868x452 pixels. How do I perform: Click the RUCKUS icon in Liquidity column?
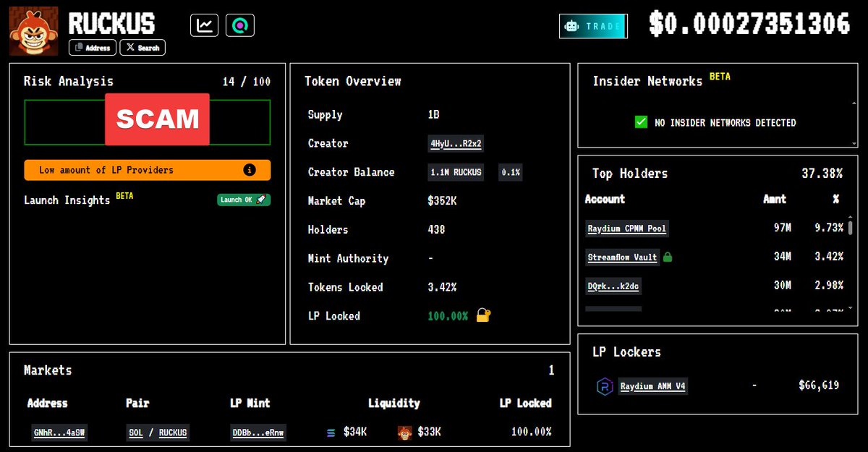[x=405, y=432]
